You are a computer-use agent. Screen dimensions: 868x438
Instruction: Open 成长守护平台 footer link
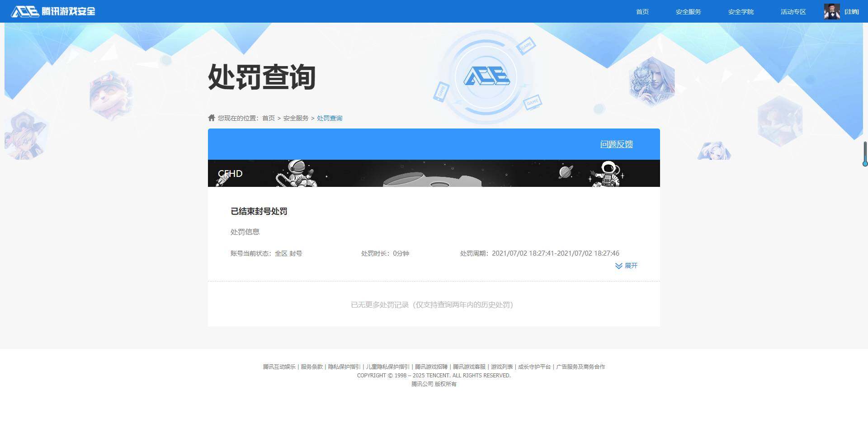(534, 367)
